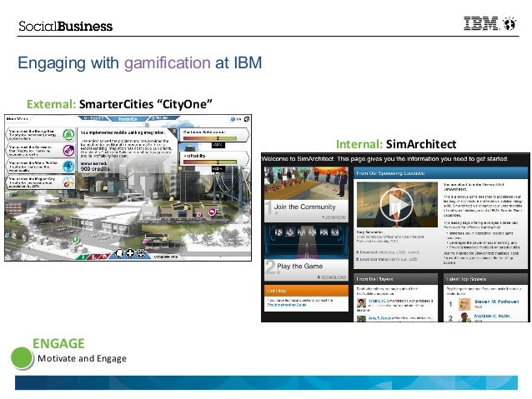Close the mobile banking integration popup
Image resolution: width=532 pixels, height=399 pixels.
coord(173,131)
